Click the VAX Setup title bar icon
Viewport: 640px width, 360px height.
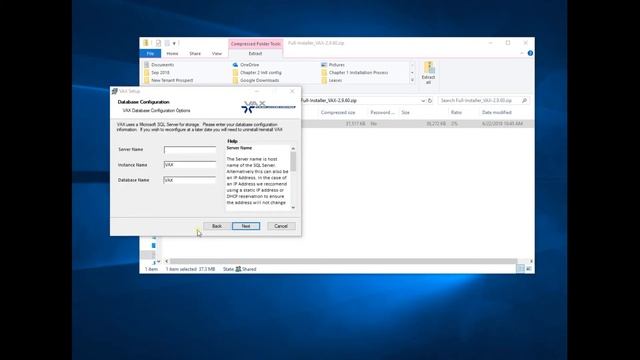115,91
